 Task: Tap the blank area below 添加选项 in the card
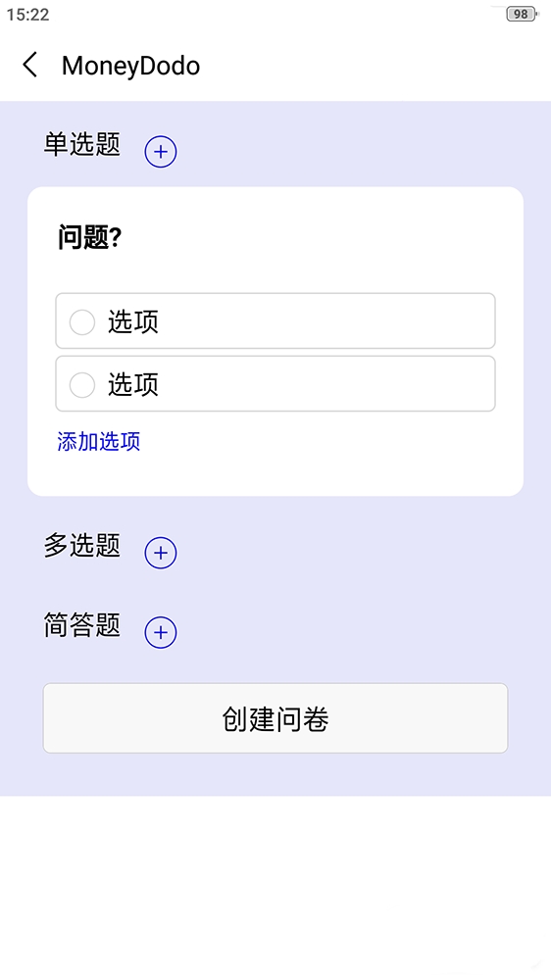click(275, 475)
